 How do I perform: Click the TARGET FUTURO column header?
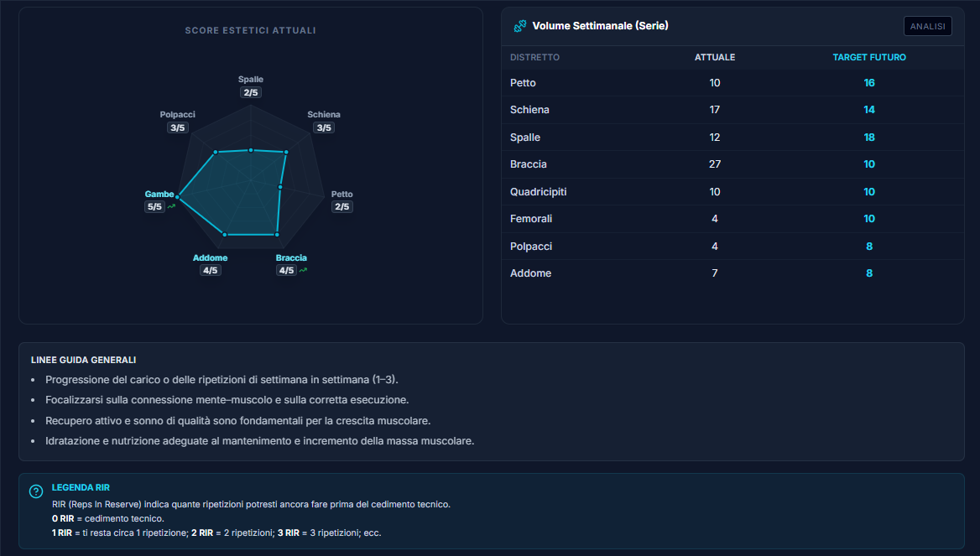(x=869, y=57)
